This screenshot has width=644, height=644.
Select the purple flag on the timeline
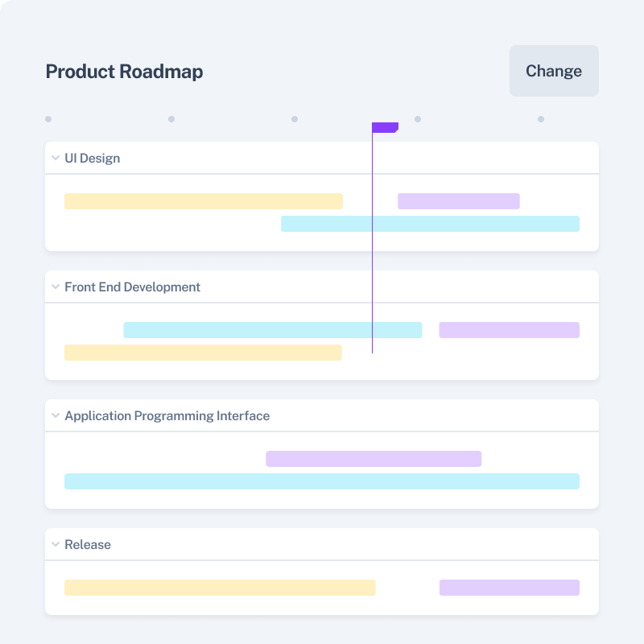pyautogui.click(x=385, y=127)
